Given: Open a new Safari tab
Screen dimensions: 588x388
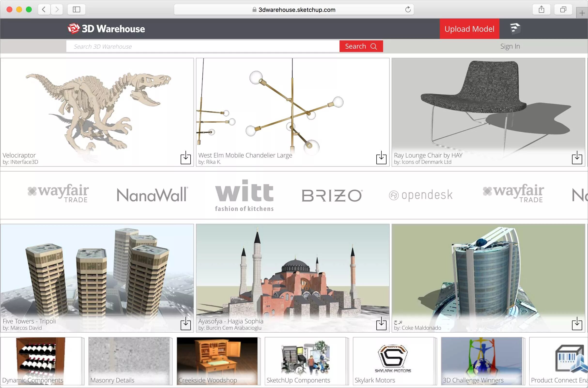Looking at the screenshot, I should (582, 13).
